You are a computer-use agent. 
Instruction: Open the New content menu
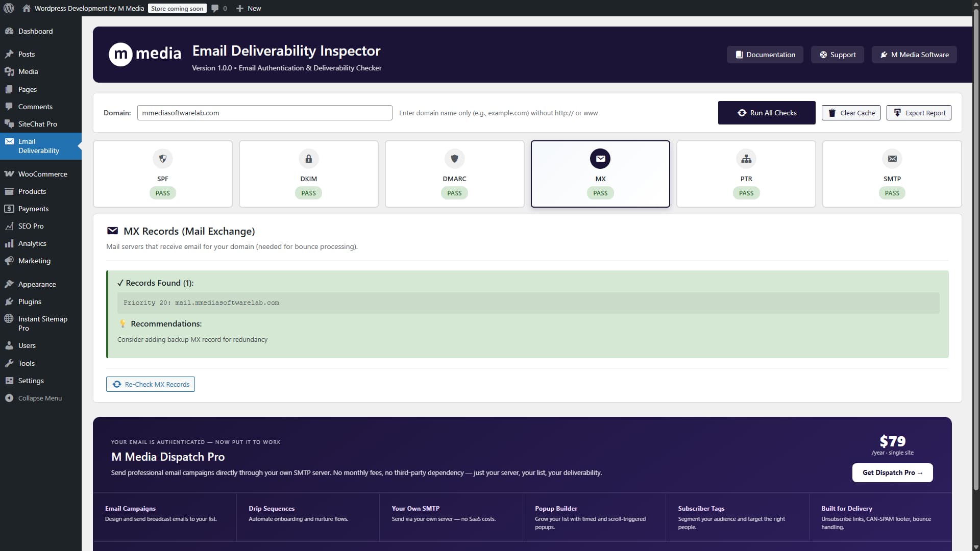[x=249, y=8]
